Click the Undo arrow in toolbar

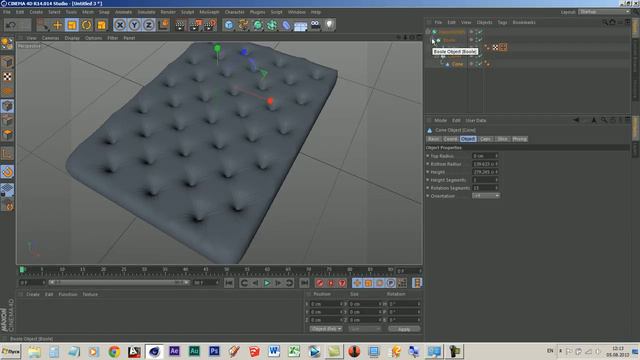11,25
